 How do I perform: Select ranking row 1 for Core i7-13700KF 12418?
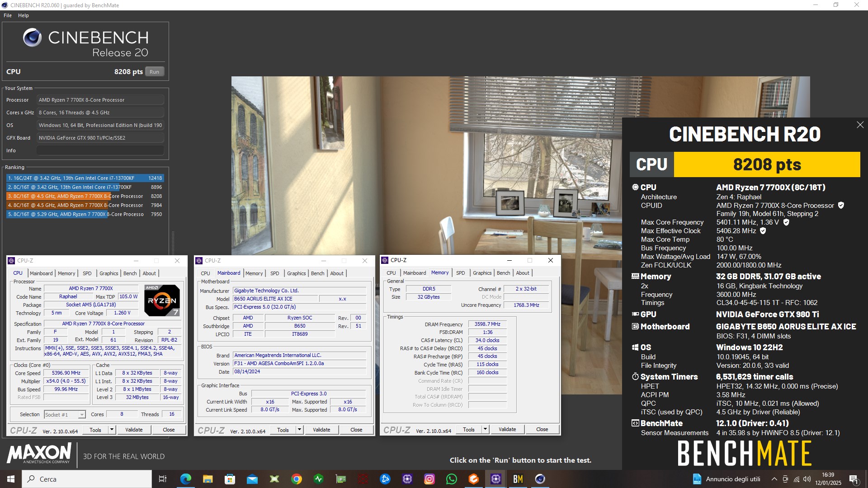pos(85,178)
